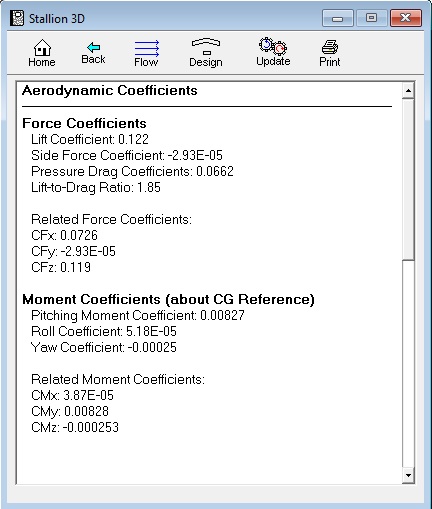Open the Design wing icon
Viewport: 432px width, 509px height.
click(206, 53)
